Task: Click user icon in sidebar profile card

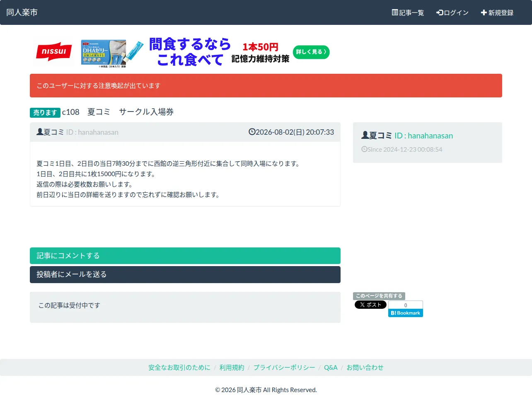Action: [365, 135]
